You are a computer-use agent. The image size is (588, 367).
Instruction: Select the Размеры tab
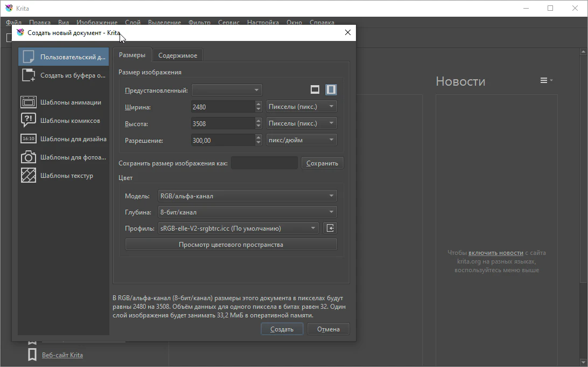[132, 55]
